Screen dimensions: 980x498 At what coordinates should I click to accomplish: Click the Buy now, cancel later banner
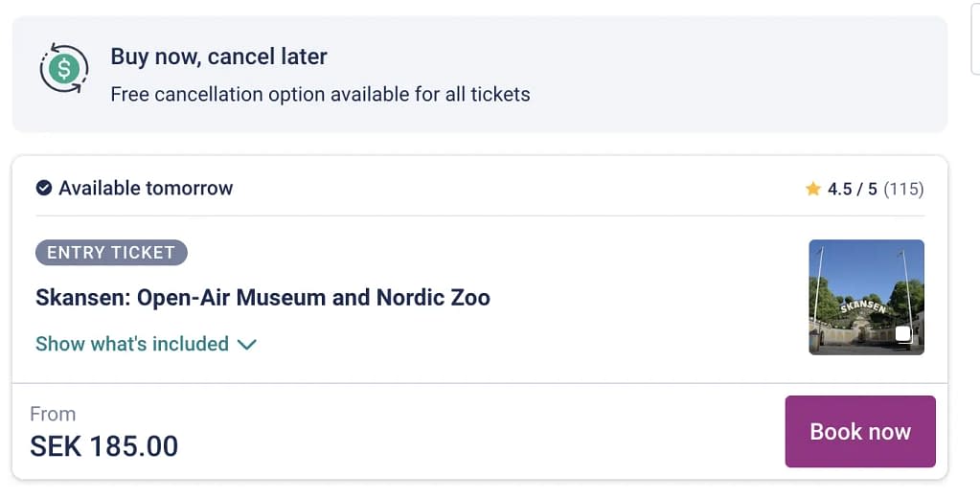coord(479,74)
